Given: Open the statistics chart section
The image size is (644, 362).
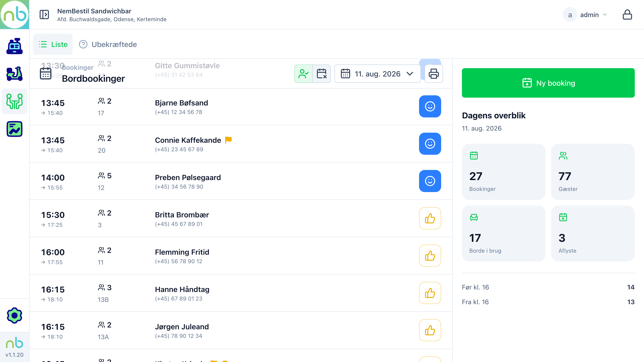Looking at the screenshot, I should point(15,129).
